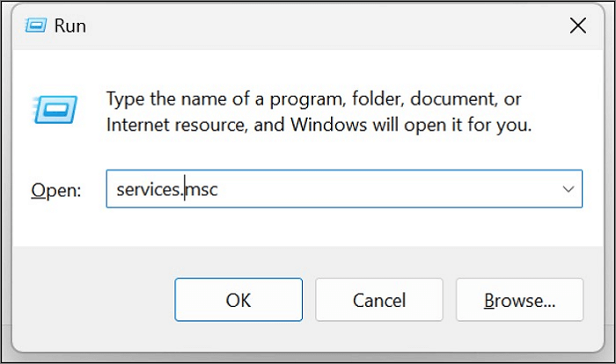This screenshot has width=616, height=364.
Task: Expand the Open history dropdown arrow
Action: tap(568, 189)
